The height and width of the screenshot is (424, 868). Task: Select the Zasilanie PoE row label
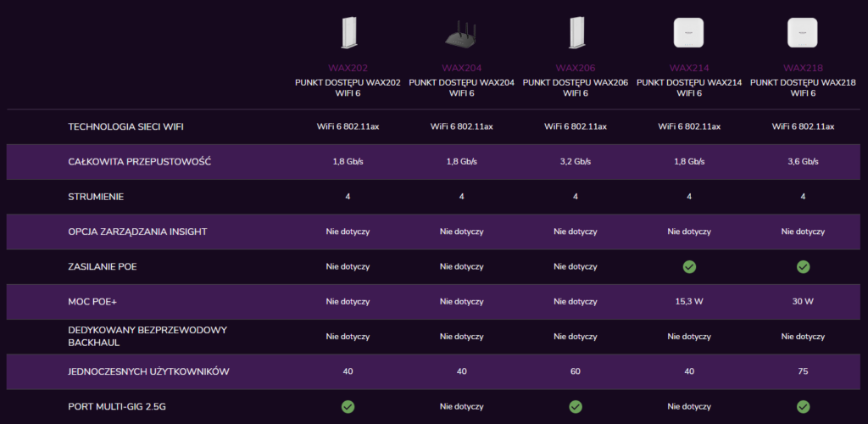[x=103, y=266]
